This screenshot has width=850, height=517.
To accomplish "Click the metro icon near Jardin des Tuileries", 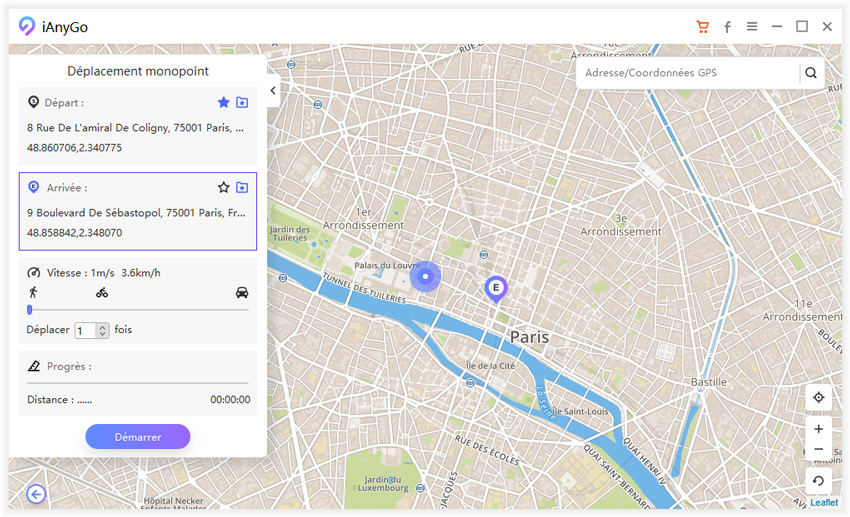I will pos(282,278).
